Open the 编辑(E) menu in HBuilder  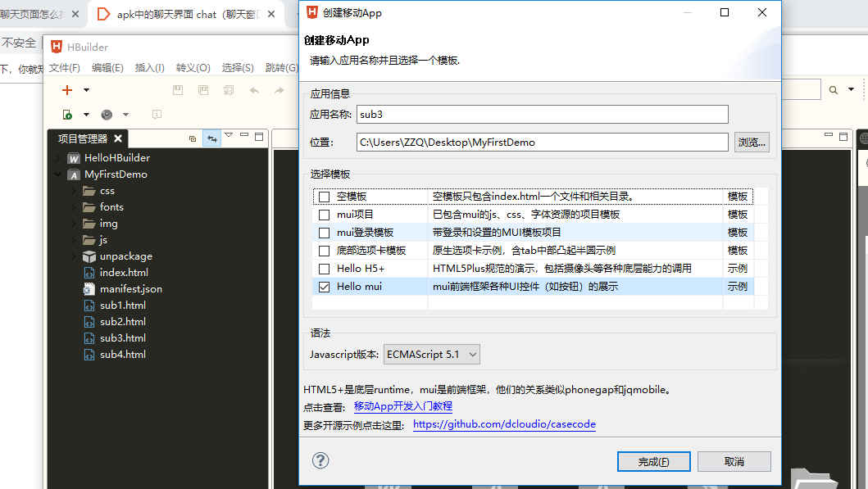point(107,67)
